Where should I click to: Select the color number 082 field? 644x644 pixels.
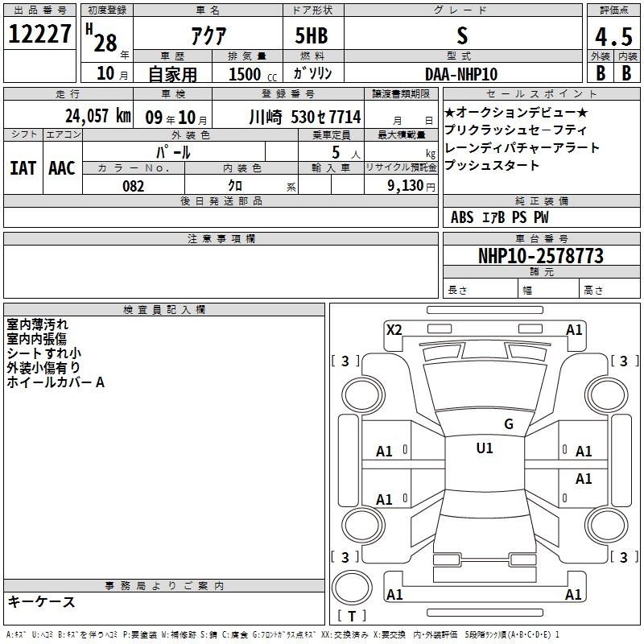[134, 186]
